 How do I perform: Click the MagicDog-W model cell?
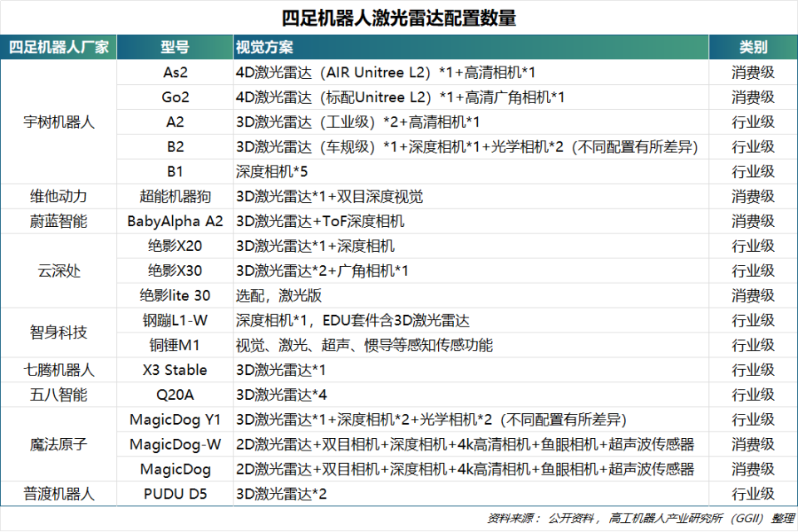click(175, 444)
